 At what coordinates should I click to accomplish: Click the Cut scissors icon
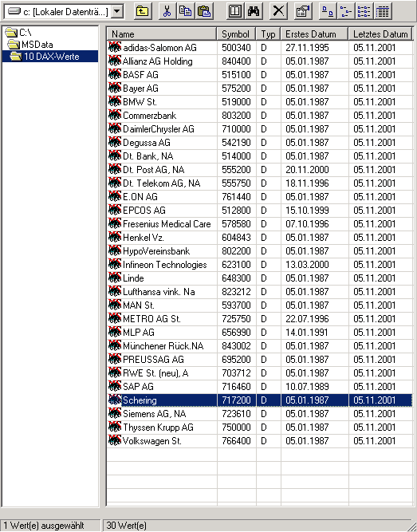point(167,11)
